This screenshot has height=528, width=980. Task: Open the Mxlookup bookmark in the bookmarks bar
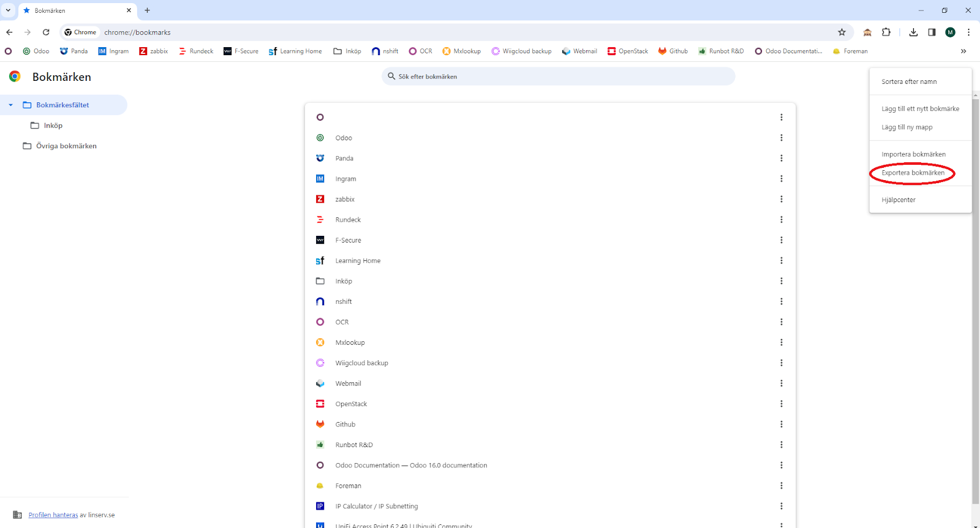tap(462, 51)
